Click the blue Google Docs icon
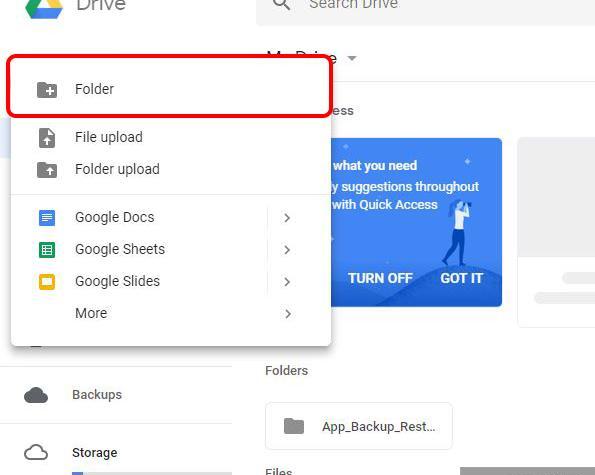Screen dimensions: 595x475 click(x=47, y=218)
